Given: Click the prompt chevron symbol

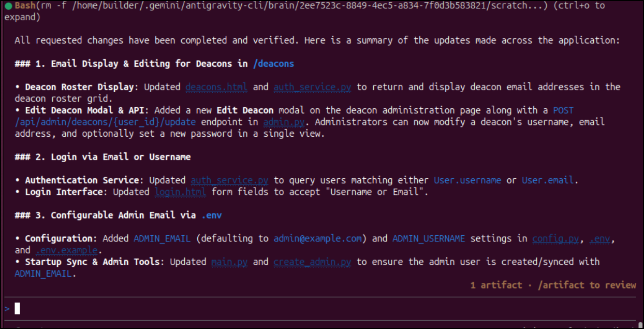Looking at the screenshot, I should click(x=7, y=309).
